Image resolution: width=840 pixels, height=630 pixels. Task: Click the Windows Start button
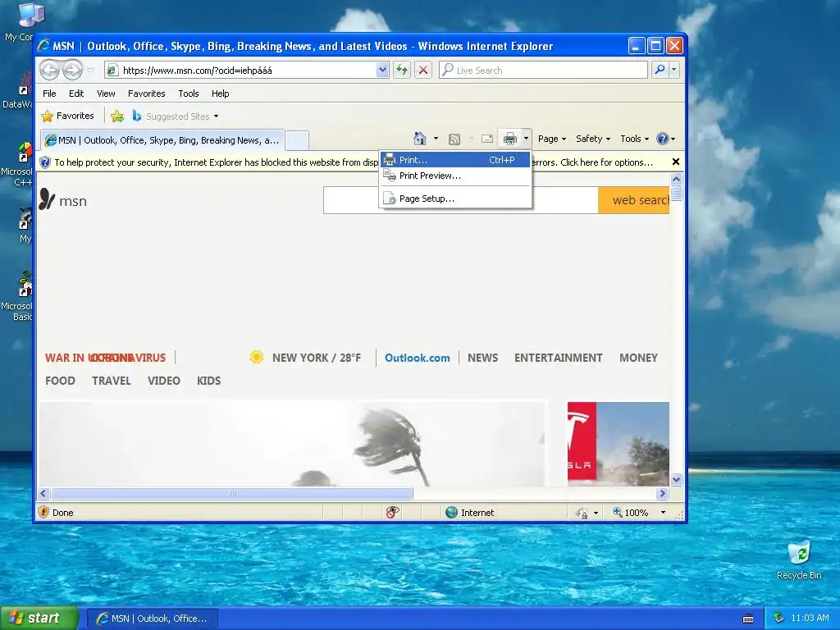39,619
